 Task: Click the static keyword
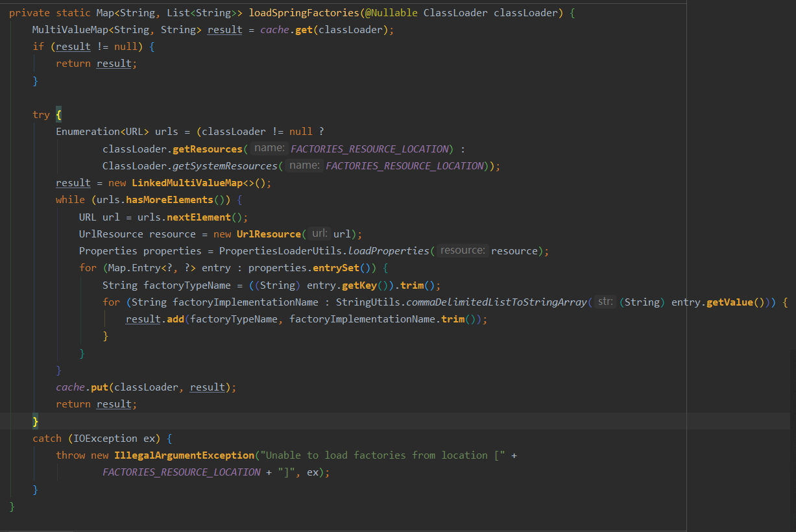tap(73, 13)
